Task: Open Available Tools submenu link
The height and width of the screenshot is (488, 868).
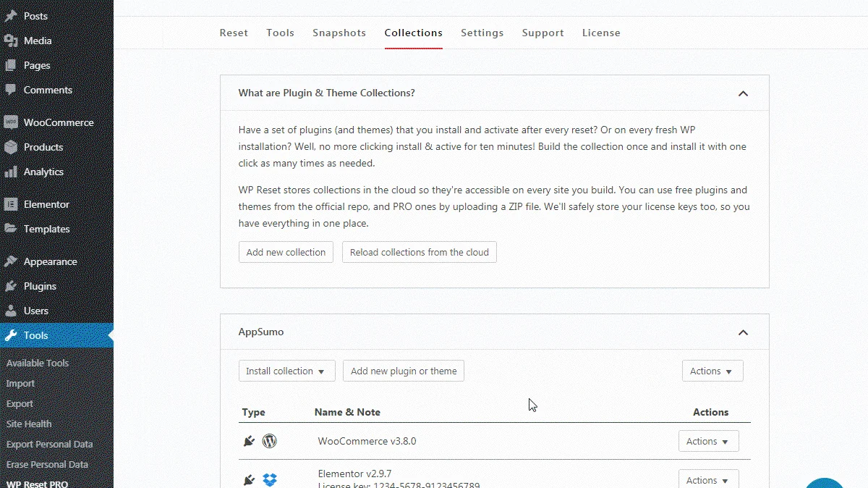Action: (x=38, y=363)
